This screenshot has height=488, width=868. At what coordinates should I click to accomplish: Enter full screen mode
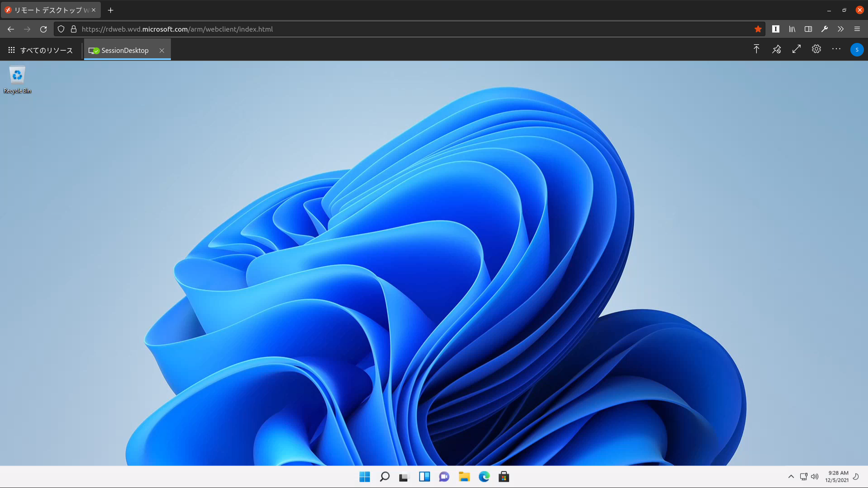[x=797, y=49]
